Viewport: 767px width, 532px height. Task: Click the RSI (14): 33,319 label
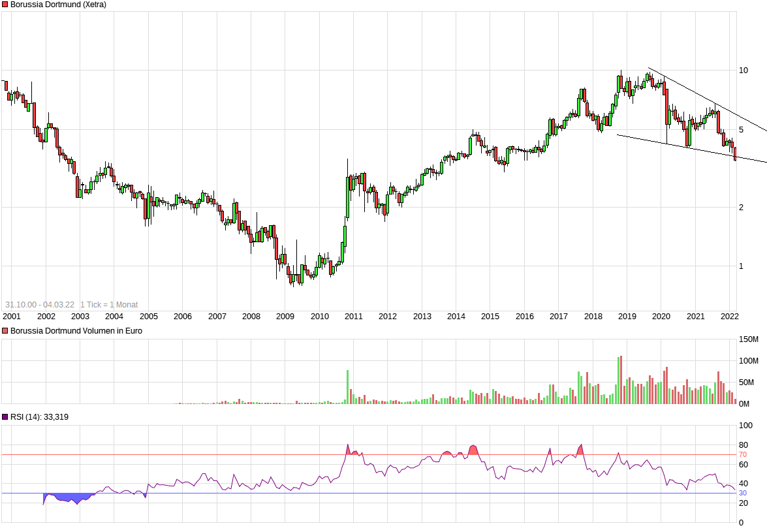point(39,416)
